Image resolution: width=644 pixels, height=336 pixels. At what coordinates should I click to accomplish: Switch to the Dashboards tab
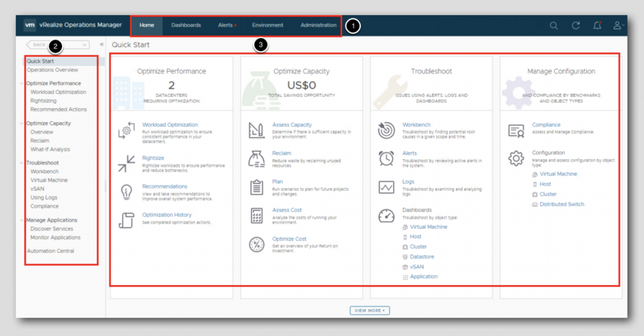point(186,25)
